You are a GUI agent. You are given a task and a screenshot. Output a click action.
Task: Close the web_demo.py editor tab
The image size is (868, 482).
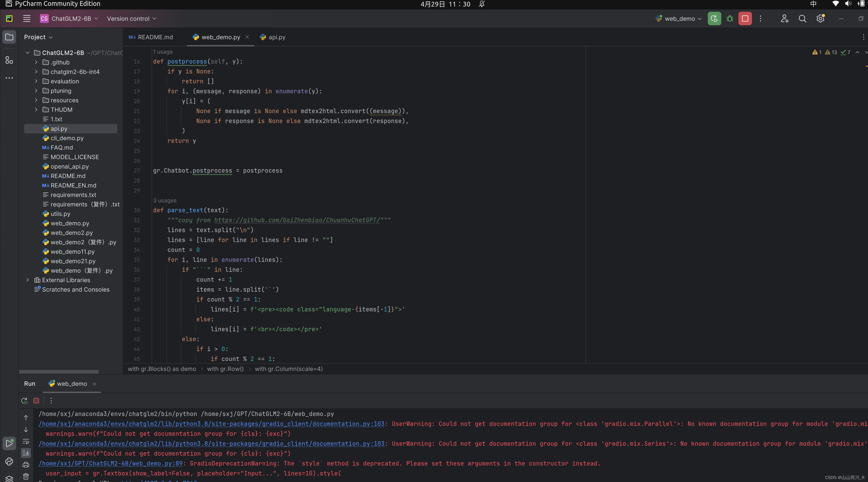tap(247, 37)
